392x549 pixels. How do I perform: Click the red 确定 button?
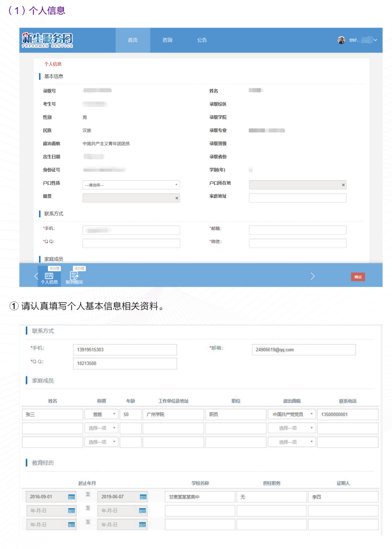point(358,277)
